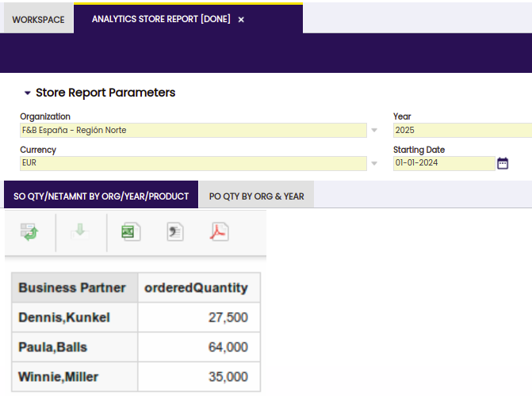Open the Organization dropdown arrow
Viewport: 532px width, 396px height.
[374, 131]
